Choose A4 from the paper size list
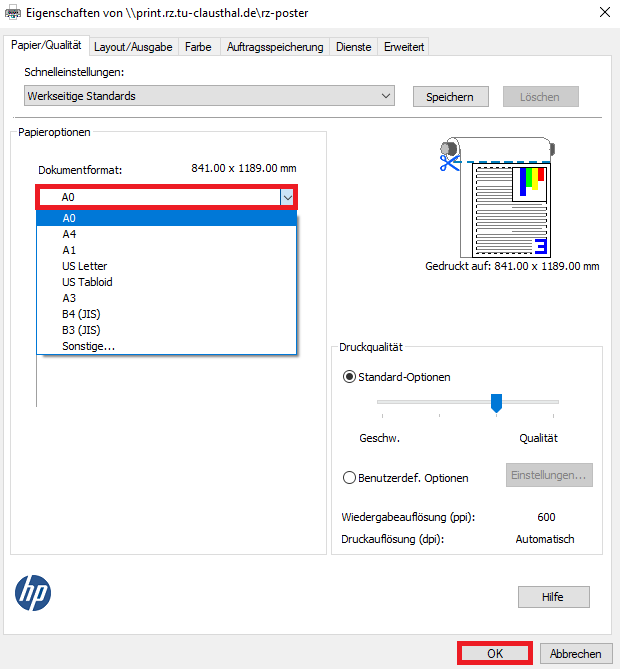 click(70, 234)
